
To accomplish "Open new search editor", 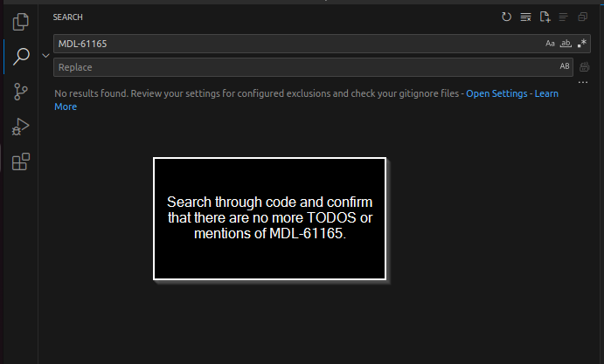I will click(x=545, y=17).
